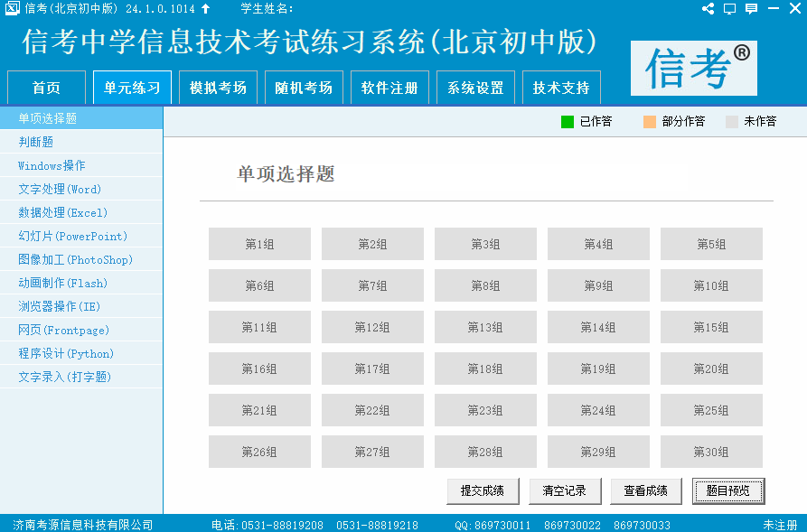Open the 题目预览 question preview
Viewport: 807px width, 532px height.
[x=728, y=490]
